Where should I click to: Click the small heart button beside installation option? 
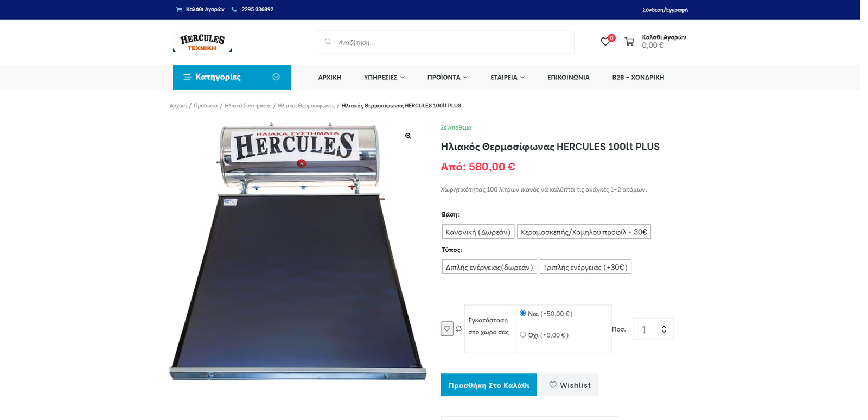click(x=447, y=329)
